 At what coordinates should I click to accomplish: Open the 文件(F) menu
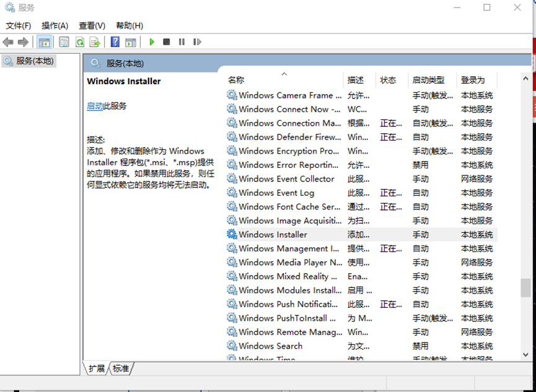tap(19, 25)
